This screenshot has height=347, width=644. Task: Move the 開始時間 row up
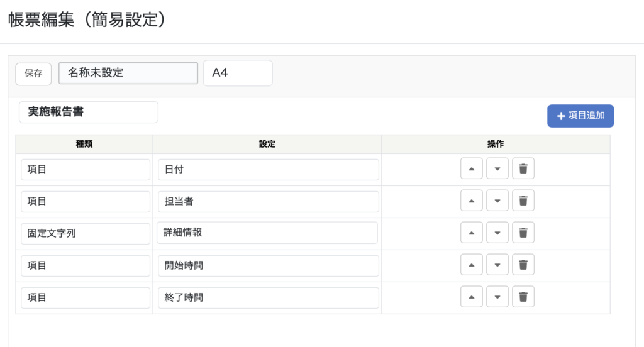[472, 265]
